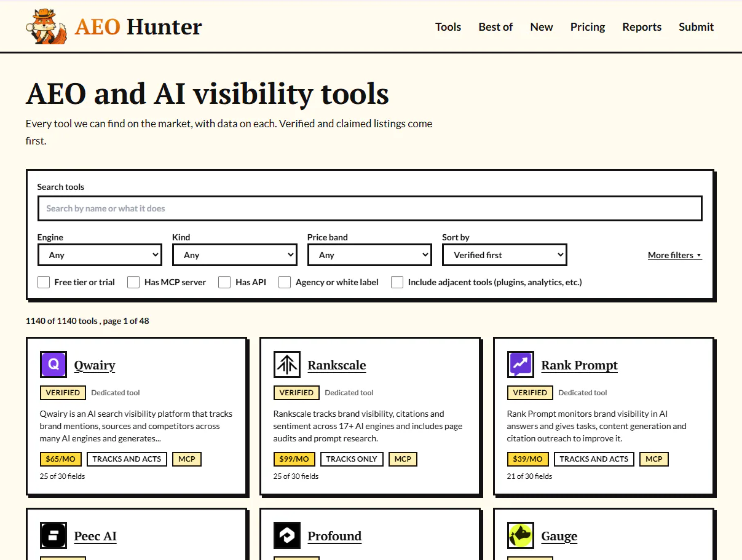Click "Dedicated tool" label on Rankscale card
The height and width of the screenshot is (560, 742).
[349, 393]
